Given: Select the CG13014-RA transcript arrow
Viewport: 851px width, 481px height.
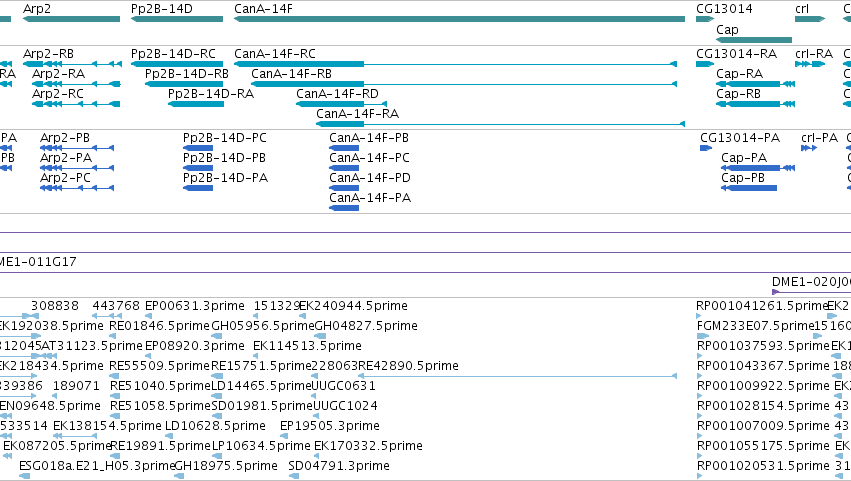Looking at the screenshot, I should click(x=705, y=64).
